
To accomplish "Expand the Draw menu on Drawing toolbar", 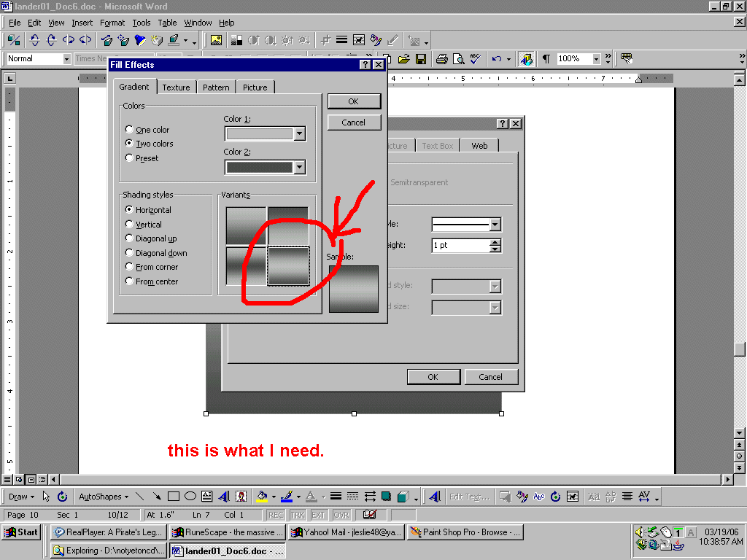I will pos(21,497).
